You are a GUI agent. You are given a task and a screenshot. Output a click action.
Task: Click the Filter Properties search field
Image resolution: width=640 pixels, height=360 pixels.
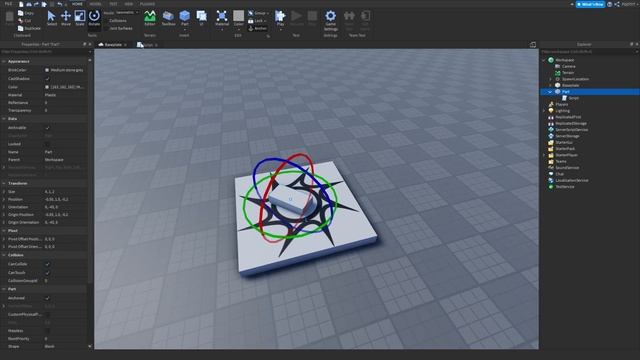click(x=44, y=52)
